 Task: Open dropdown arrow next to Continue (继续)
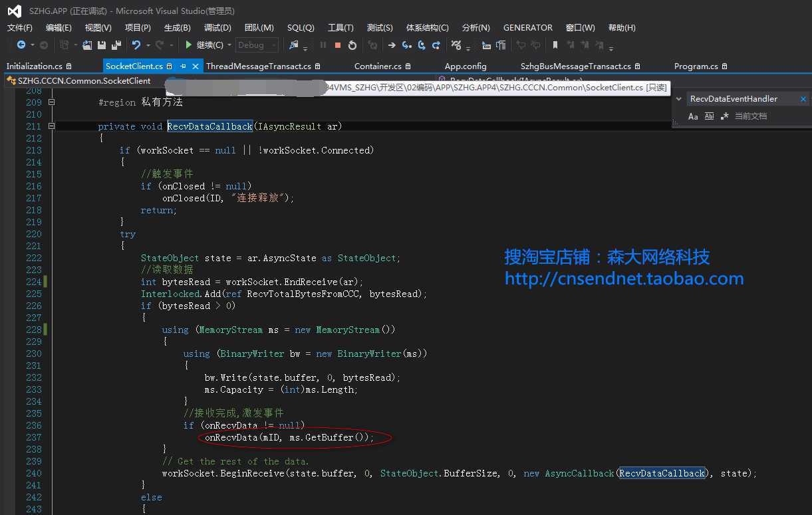coord(229,45)
